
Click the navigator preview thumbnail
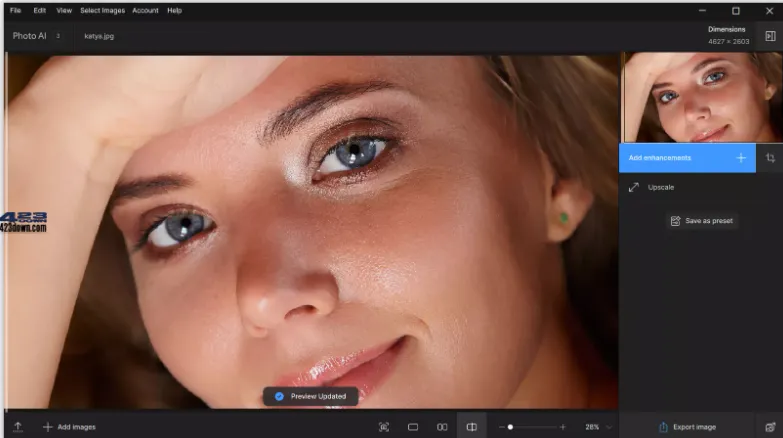(701, 97)
